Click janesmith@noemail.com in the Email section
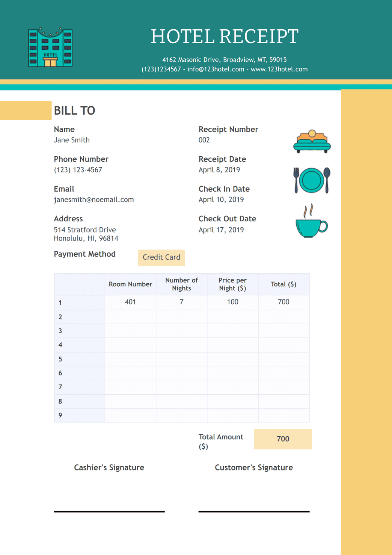The width and height of the screenshot is (392, 555). click(x=93, y=200)
